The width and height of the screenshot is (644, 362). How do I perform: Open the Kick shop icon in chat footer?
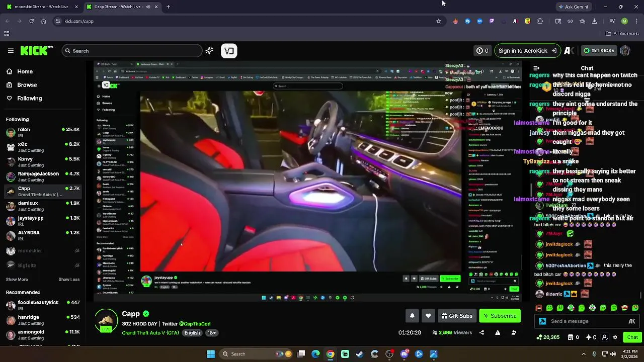tap(571, 337)
